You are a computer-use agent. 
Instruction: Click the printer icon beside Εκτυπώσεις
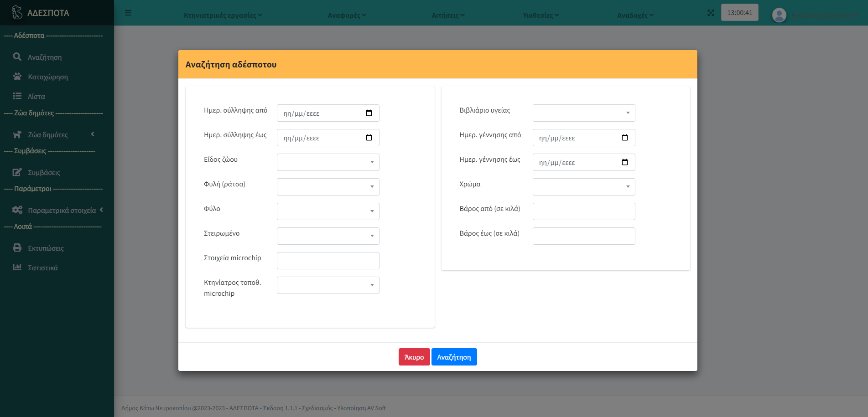[x=17, y=247]
